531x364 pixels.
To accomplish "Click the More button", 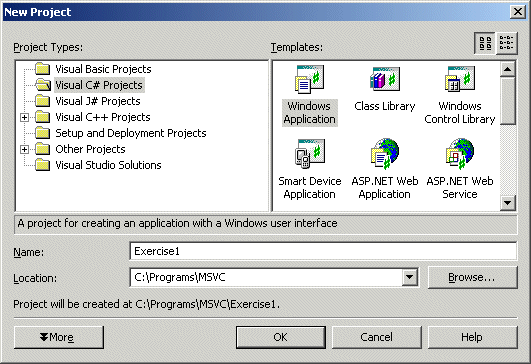I will coord(59,337).
